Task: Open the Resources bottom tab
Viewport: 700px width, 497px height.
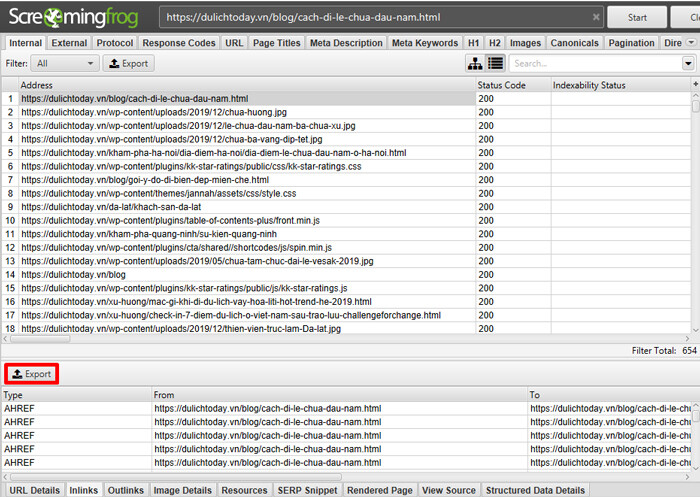Action: pos(244,490)
